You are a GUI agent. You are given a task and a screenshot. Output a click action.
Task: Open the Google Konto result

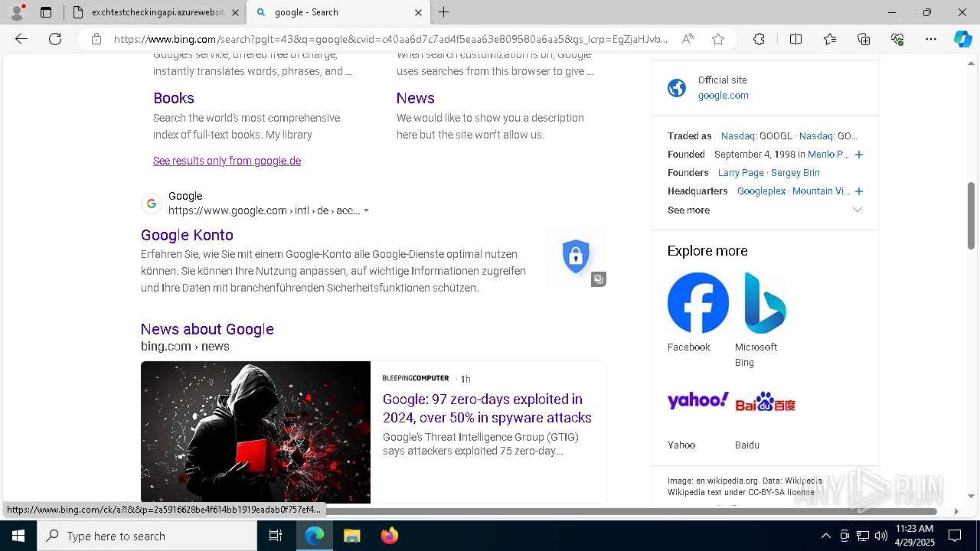187,235
